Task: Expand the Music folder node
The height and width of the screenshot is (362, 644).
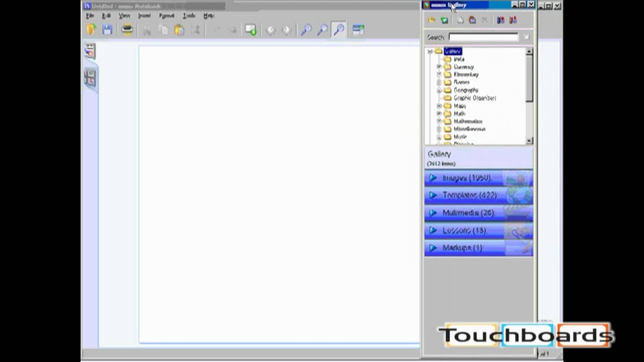Action: tap(439, 137)
